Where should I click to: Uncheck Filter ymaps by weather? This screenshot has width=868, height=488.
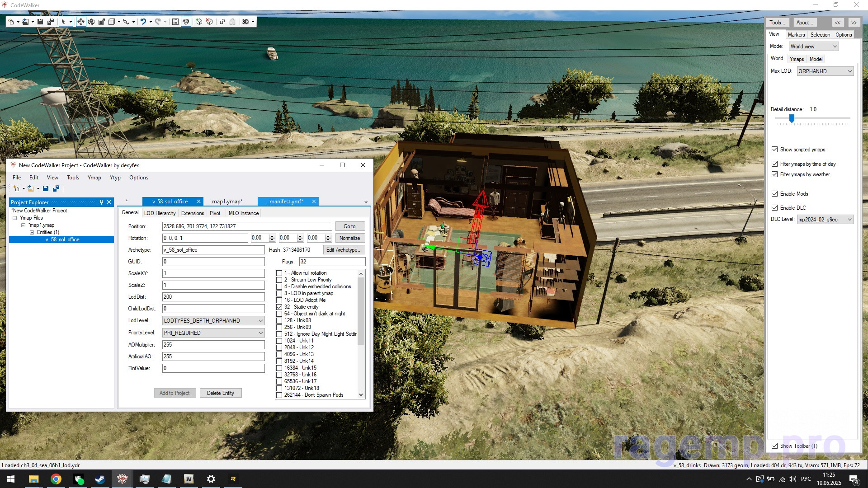click(774, 174)
